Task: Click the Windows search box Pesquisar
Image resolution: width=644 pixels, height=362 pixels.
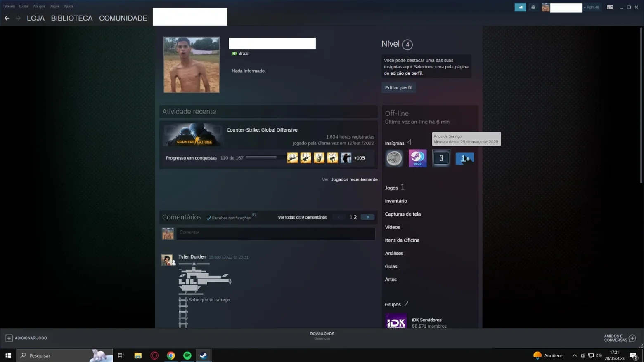Action: pyautogui.click(x=64, y=355)
